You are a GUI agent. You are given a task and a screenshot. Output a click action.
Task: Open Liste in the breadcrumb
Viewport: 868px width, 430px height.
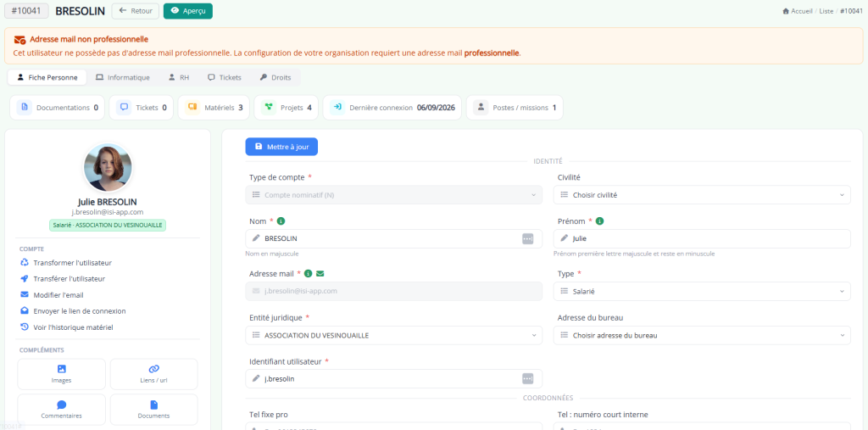(x=826, y=11)
